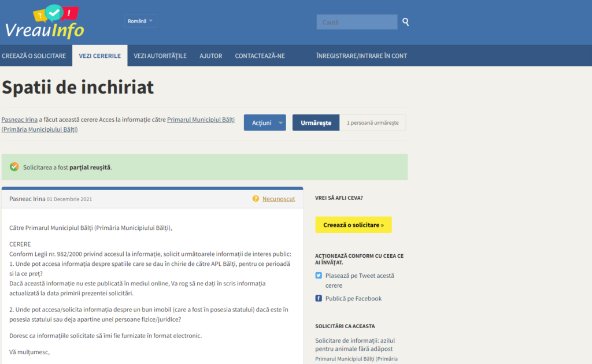Click the checkmark icon in the green status banner
The height and width of the screenshot is (364, 592).
[14, 167]
